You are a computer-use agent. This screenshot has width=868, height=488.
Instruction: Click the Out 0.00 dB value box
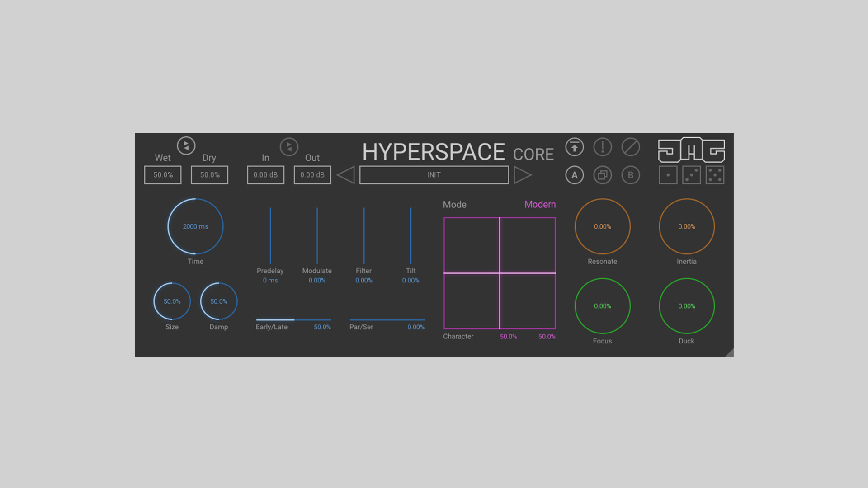click(312, 175)
